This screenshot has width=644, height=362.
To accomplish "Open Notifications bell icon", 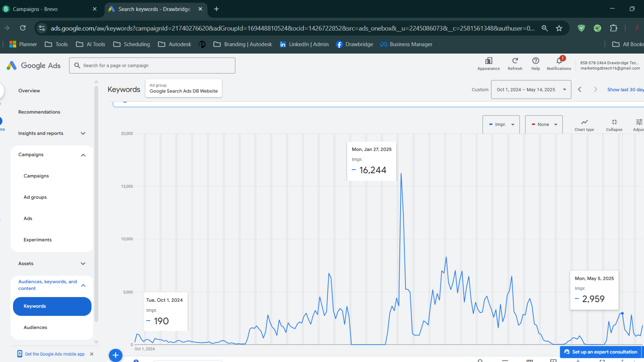I will click(x=559, y=61).
